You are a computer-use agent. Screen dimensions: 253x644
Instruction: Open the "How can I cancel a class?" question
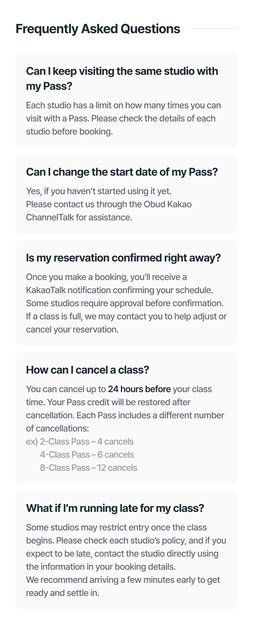[x=88, y=370]
